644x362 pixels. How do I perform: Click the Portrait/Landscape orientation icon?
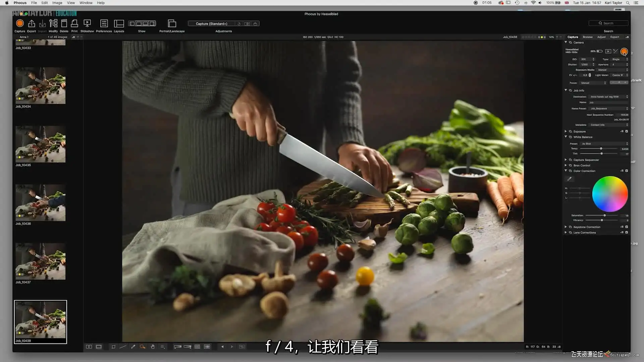click(172, 23)
